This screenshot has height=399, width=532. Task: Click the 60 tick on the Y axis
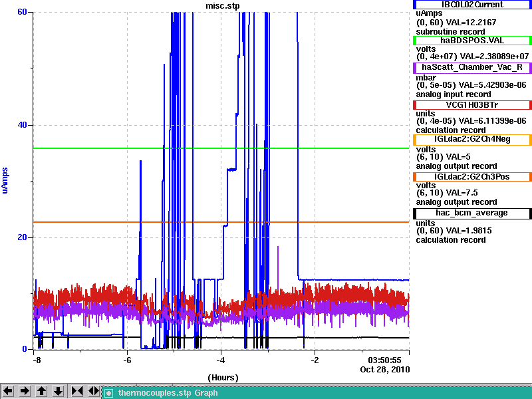coord(22,12)
